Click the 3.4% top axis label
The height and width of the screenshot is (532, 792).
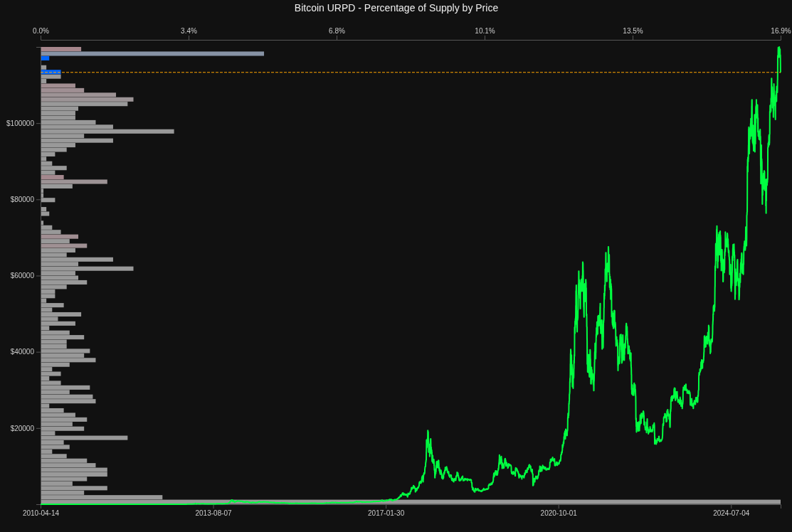coord(189,31)
